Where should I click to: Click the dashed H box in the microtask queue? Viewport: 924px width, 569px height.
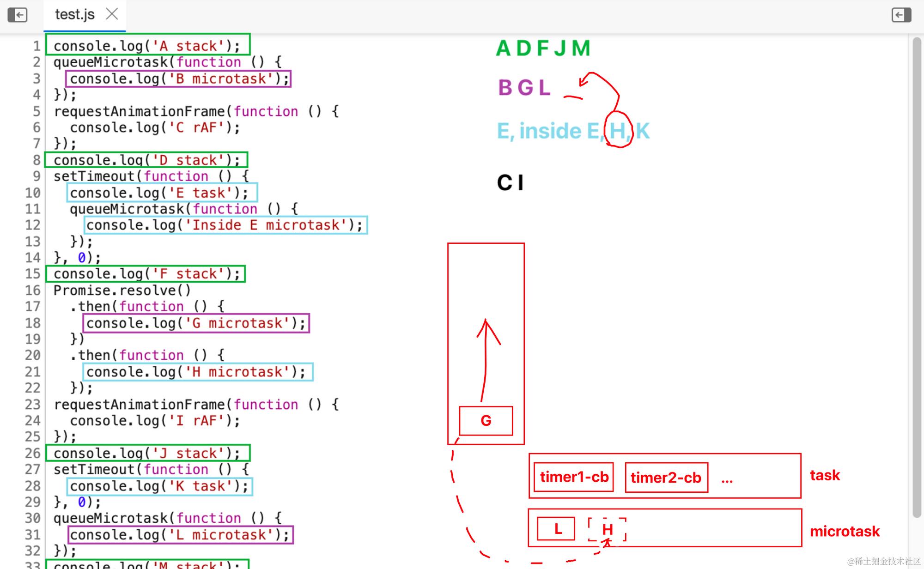pos(607,529)
